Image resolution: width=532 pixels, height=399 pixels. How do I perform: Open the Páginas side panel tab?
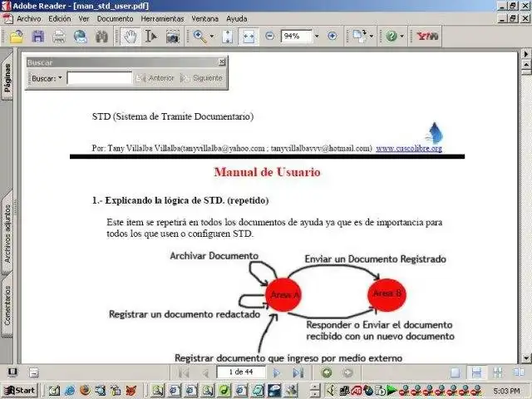coord(7,77)
